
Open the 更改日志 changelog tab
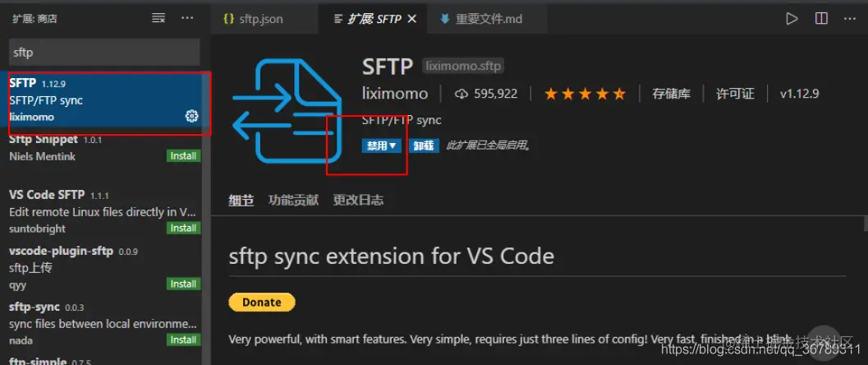tap(358, 200)
